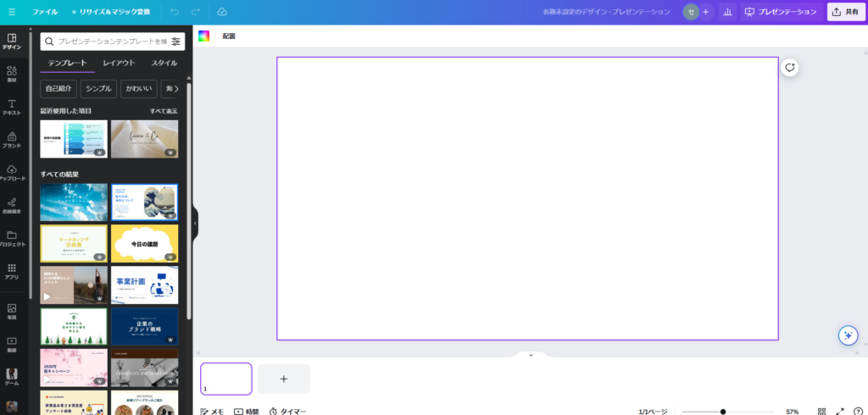Click the 共有 share button
The height and width of the screenshot is (415, 868).
coord(846,12)
